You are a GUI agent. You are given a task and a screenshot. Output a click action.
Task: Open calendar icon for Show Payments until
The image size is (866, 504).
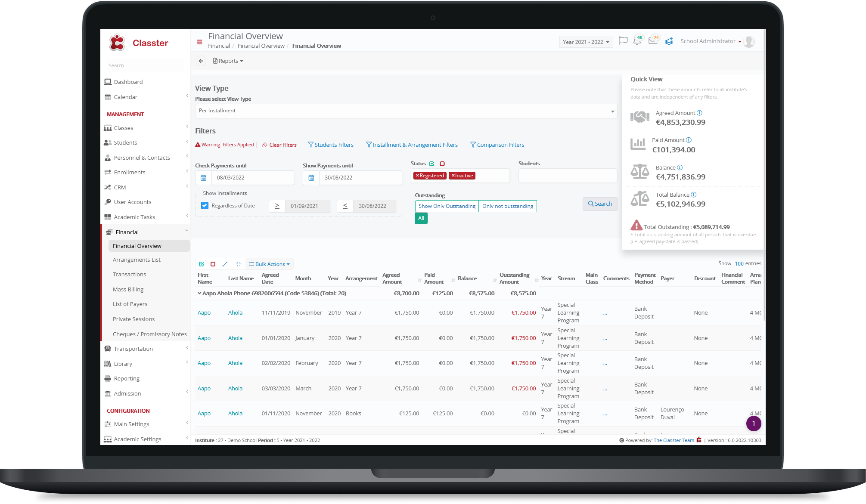311,178
